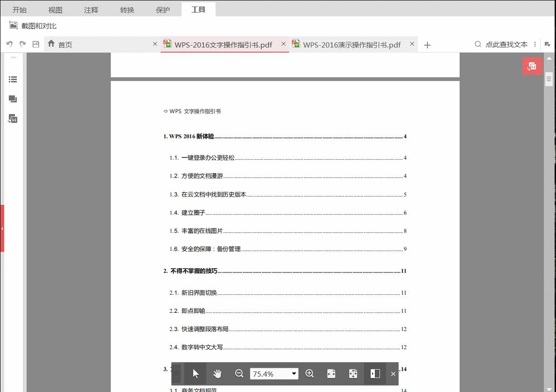The image size is (556, 392).
Task: Open the 转换 ribbon tab
Action: click(x=127, y=10)
